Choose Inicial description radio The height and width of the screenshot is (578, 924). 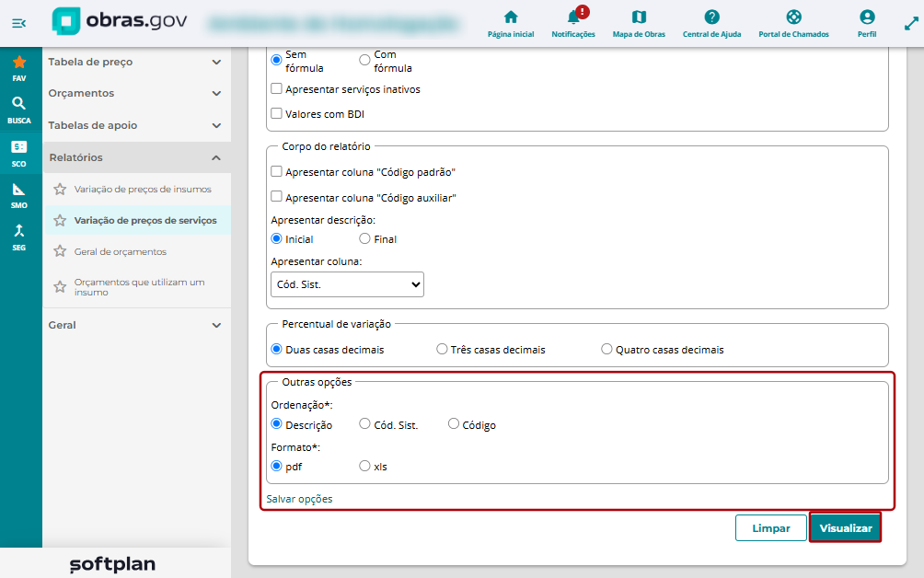click(276, 238)
